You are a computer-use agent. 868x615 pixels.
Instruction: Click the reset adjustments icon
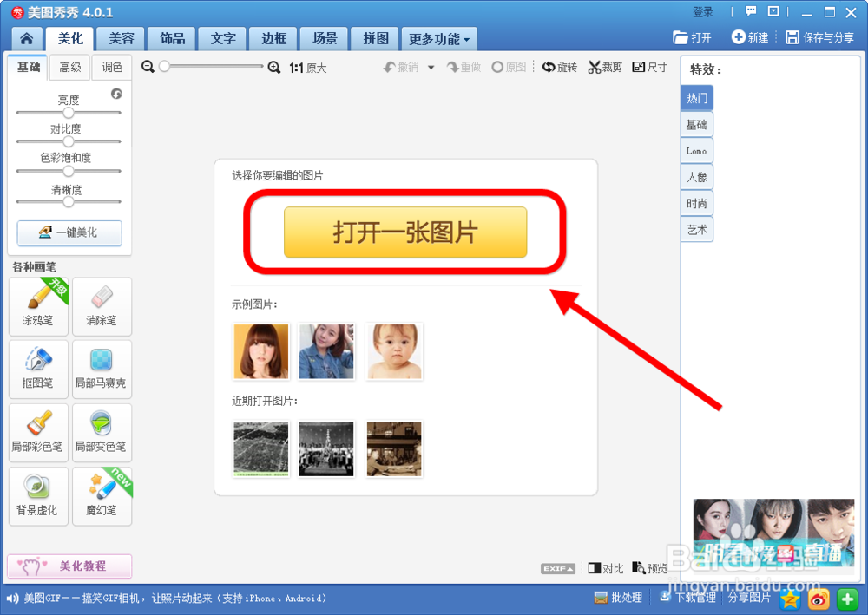(116, 94)
